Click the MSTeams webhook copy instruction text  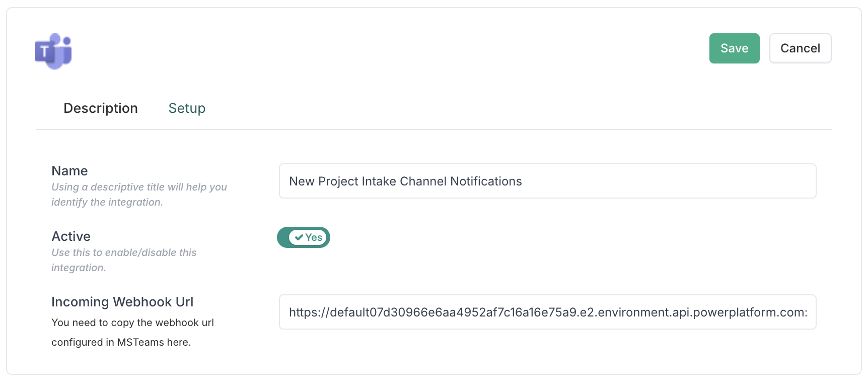(132, 332)
